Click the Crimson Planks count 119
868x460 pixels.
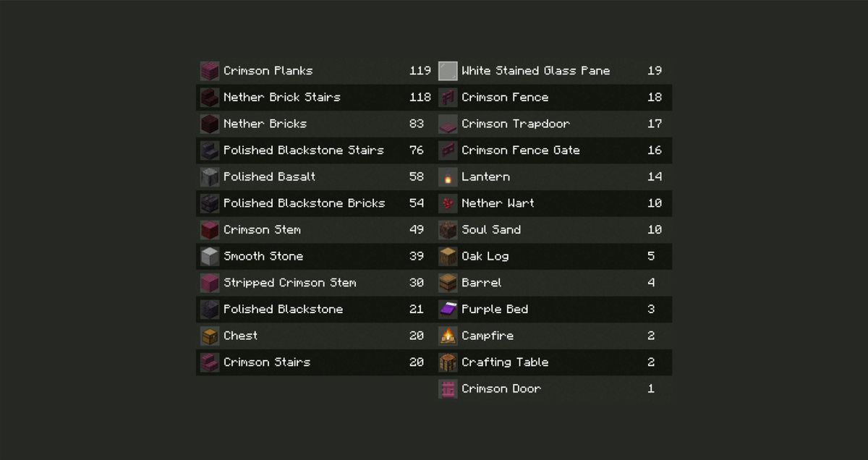(x=420, y=71)
